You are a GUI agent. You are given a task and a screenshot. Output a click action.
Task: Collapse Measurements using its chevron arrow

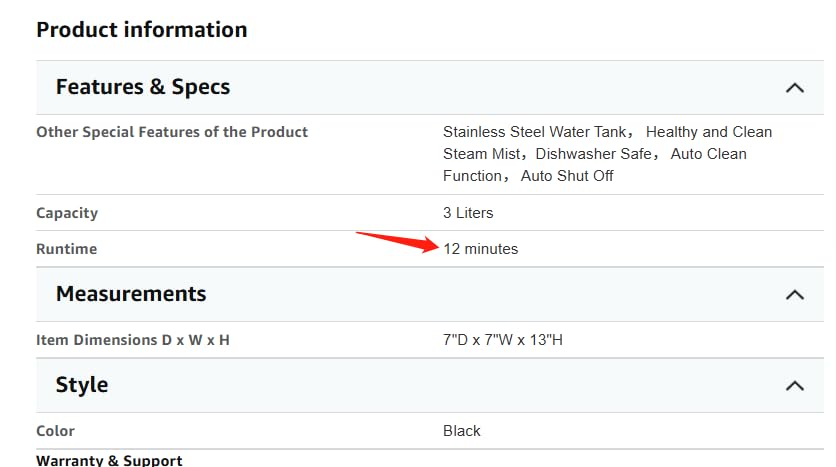(795, 294)
